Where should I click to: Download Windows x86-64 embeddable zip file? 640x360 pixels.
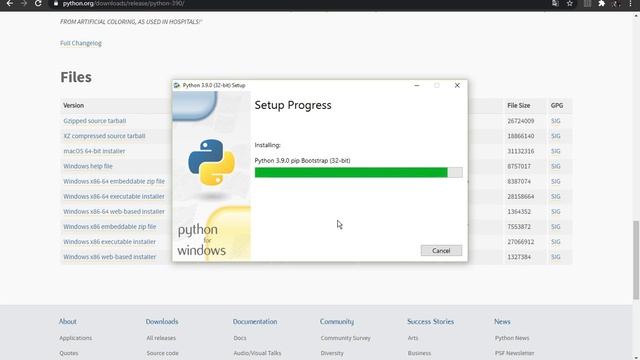tap(114, 181)
